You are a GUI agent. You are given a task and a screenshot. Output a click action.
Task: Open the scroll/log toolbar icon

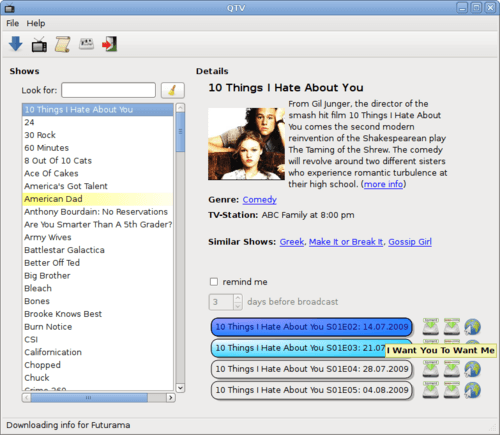coord(63,44)
